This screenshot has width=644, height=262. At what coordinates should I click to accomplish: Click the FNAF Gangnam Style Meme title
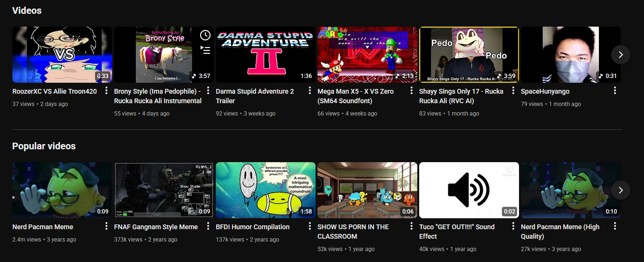pos(156,227)
